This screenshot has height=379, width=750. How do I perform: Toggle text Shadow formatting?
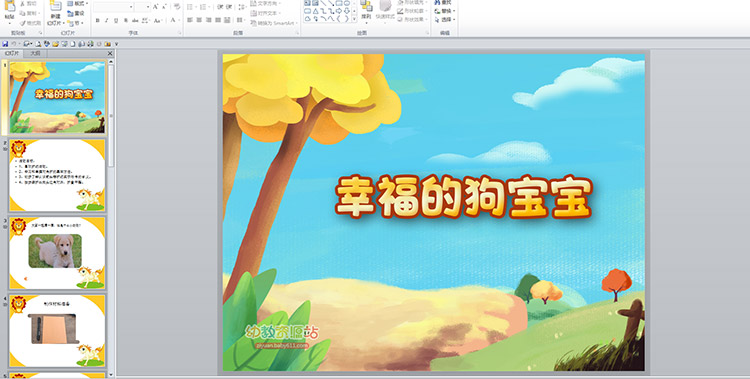126,20
